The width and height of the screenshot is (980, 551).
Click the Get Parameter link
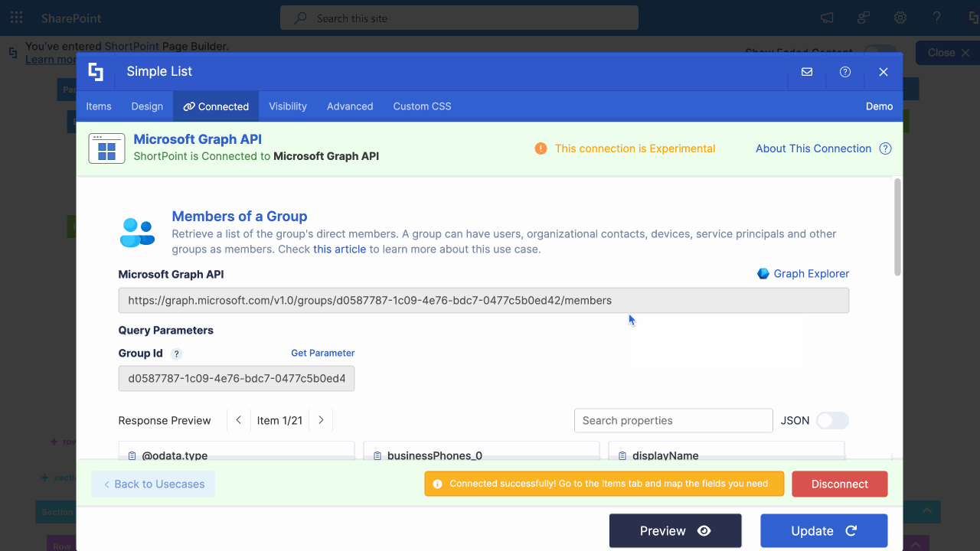tap(322, 353)
